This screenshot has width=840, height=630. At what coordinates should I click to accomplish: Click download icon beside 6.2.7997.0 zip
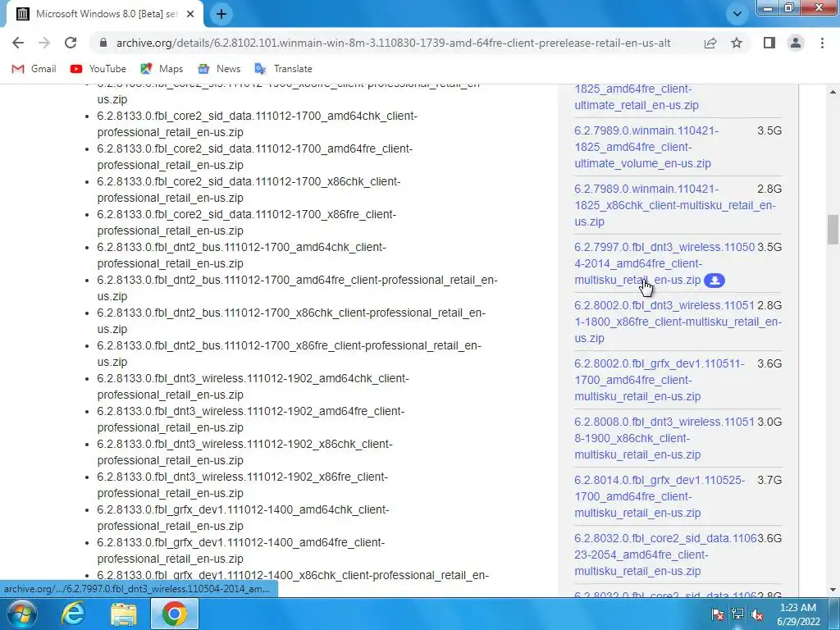tap(714, 281)
